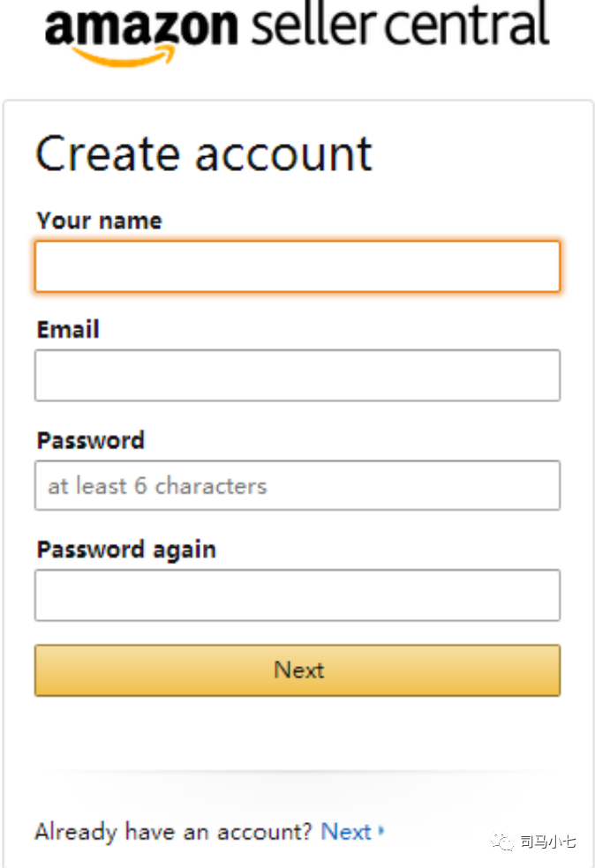The height and width of the screenshot is (868, 595).
Task: Click the "seller central" header text
Action: pyautogui.click(x=400, y=23)
